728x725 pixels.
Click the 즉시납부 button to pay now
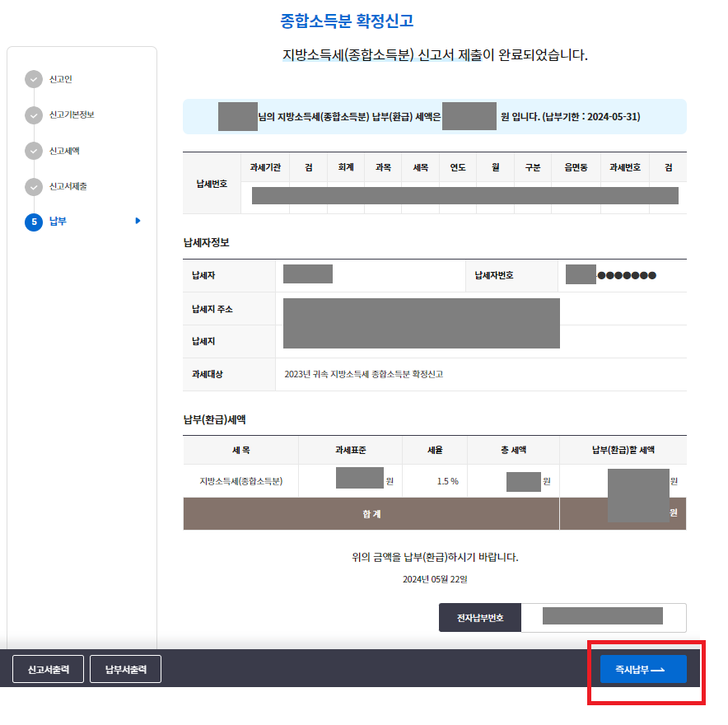(x=642, y=669)
